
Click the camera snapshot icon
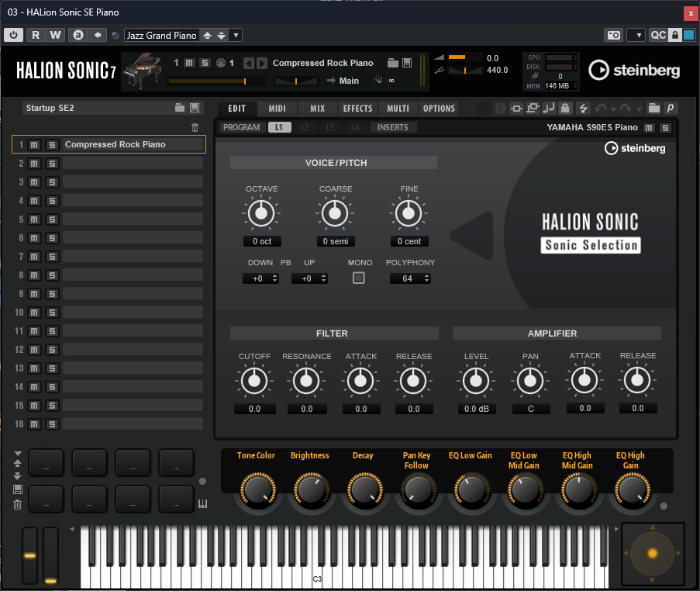614,35
